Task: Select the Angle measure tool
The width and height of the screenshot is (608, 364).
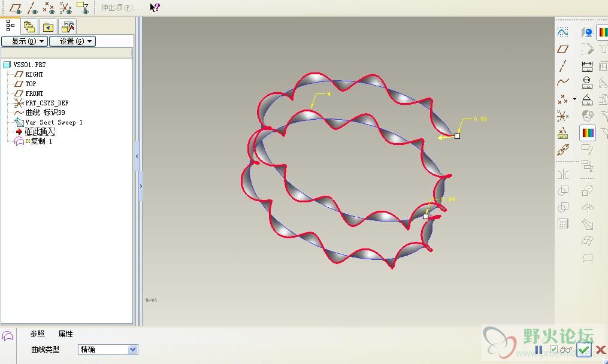Action: pyautogui.click(x=588, y=99)
